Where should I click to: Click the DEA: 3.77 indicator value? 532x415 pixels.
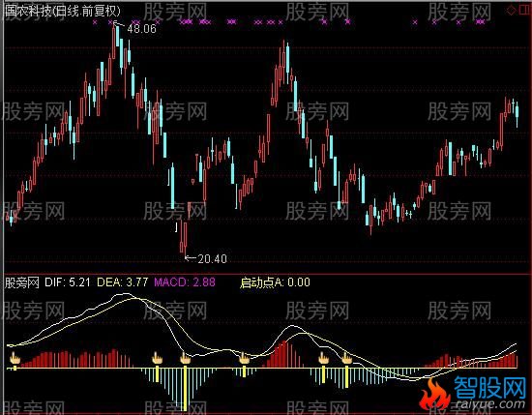tap(123, 282)
